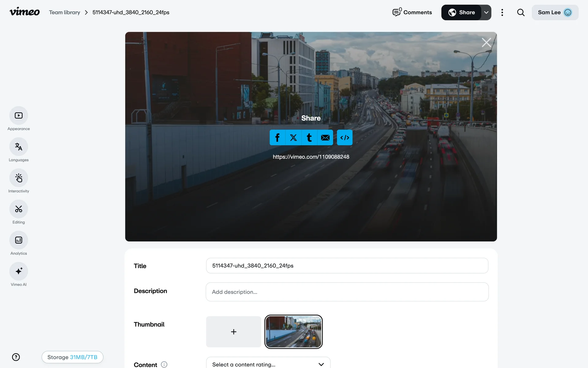Screen dimensions: 588x368
Task: Click the video URL link
Action: 311,157
